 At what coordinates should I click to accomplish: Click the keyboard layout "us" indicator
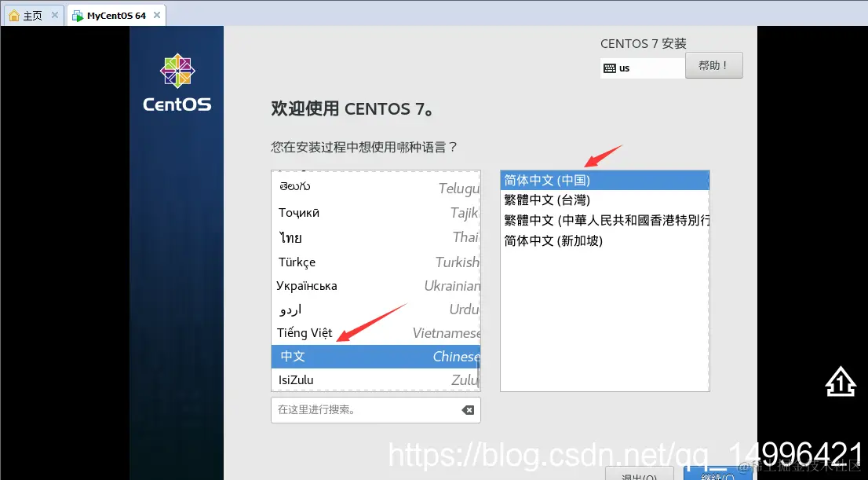[642, 68]
